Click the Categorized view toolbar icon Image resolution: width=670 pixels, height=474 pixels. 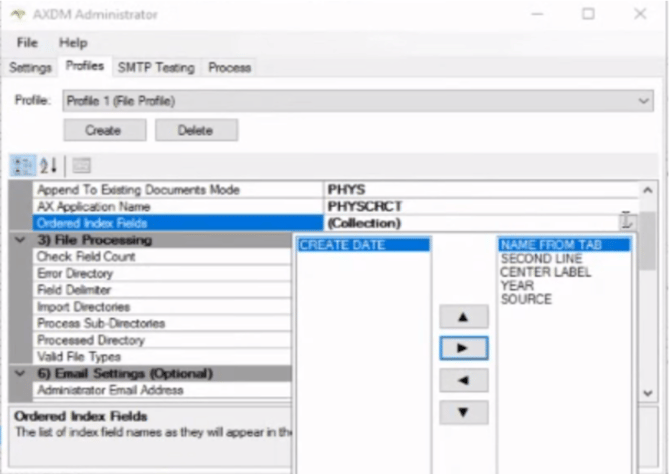point(23,166)
